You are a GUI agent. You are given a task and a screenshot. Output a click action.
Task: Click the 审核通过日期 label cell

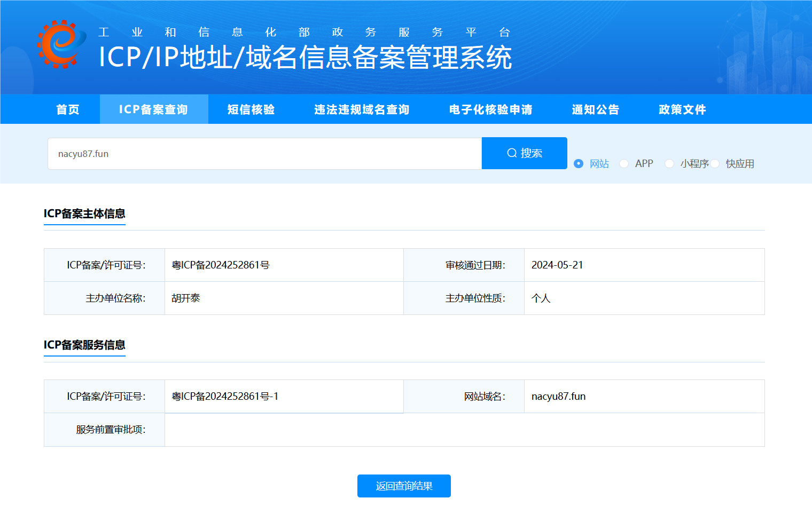point(464,265)
